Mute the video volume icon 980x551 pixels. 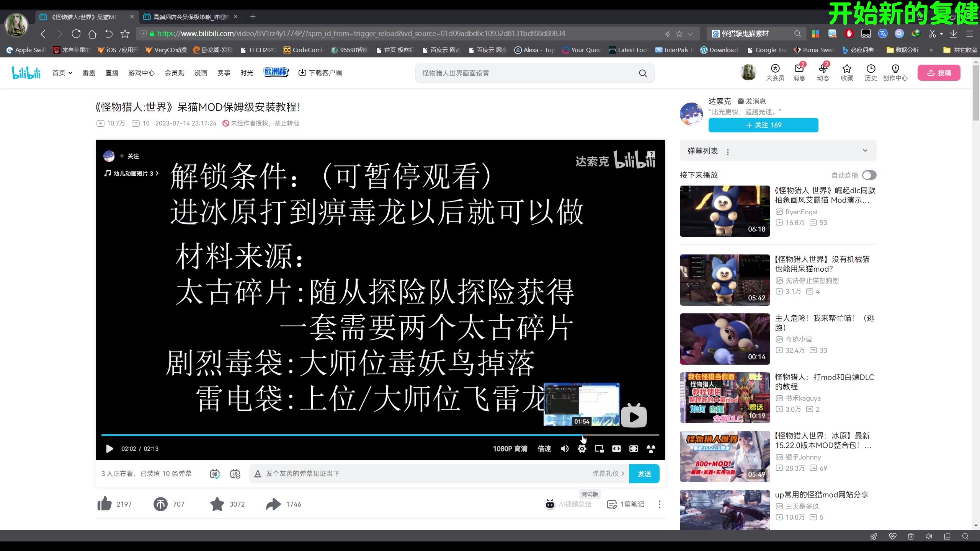(565, 448)
